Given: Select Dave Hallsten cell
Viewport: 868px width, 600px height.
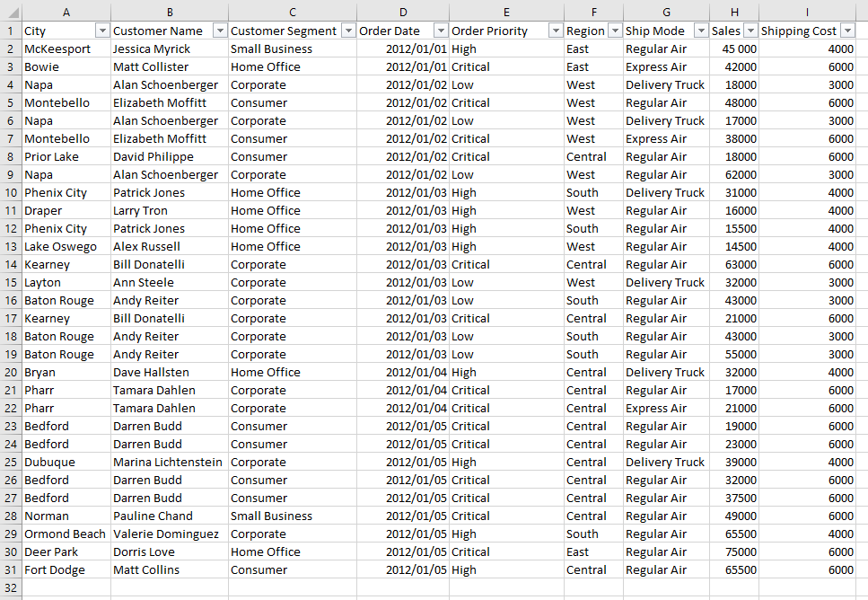Looking at the screenshot, I should tap(170, 372).
